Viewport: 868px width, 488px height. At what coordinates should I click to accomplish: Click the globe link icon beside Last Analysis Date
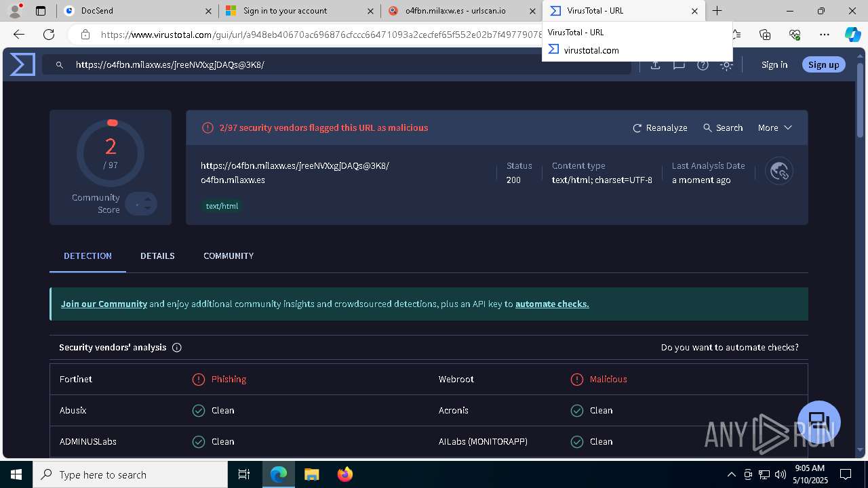point(779,171)
